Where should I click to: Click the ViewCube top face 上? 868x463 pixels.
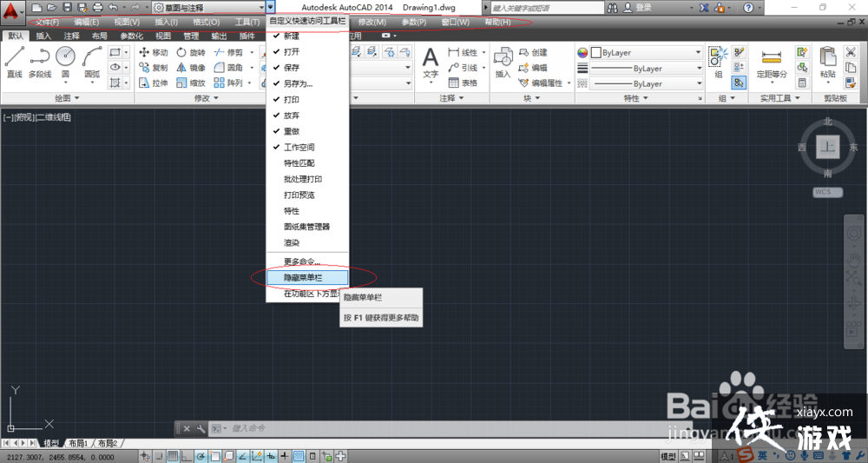click(827, 147)
